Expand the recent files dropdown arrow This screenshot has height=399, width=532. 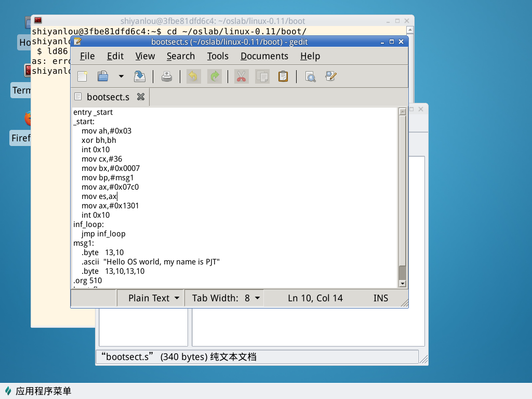click(121, 76)
